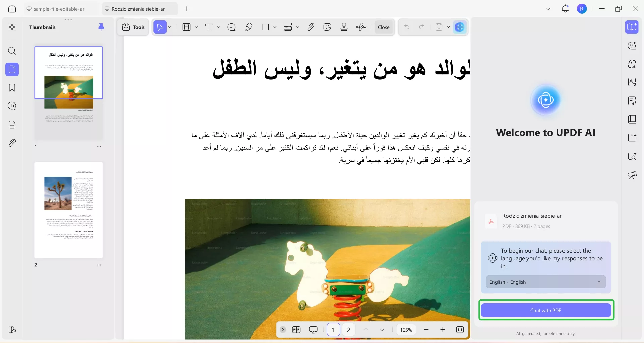Viewport: 644px width, 343px height.
Task: Open the search icon in left sidebar
Action: (x=12, y=51)
